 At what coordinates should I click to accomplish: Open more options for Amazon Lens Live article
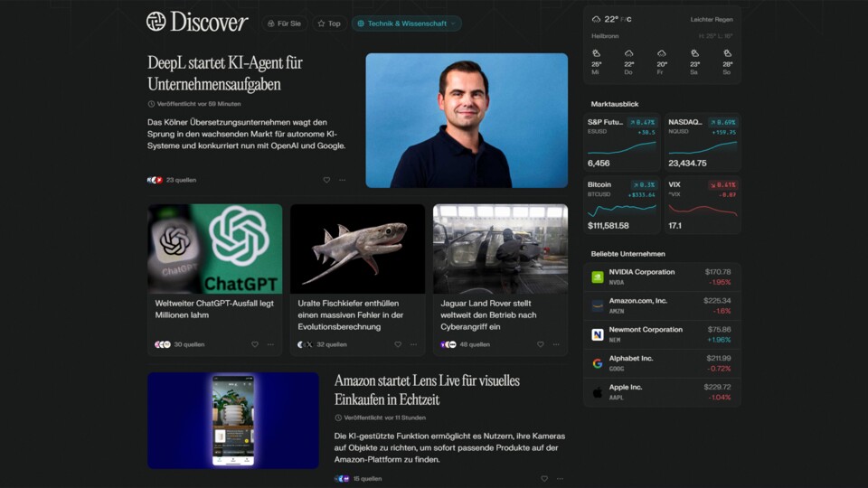(561, 479)
